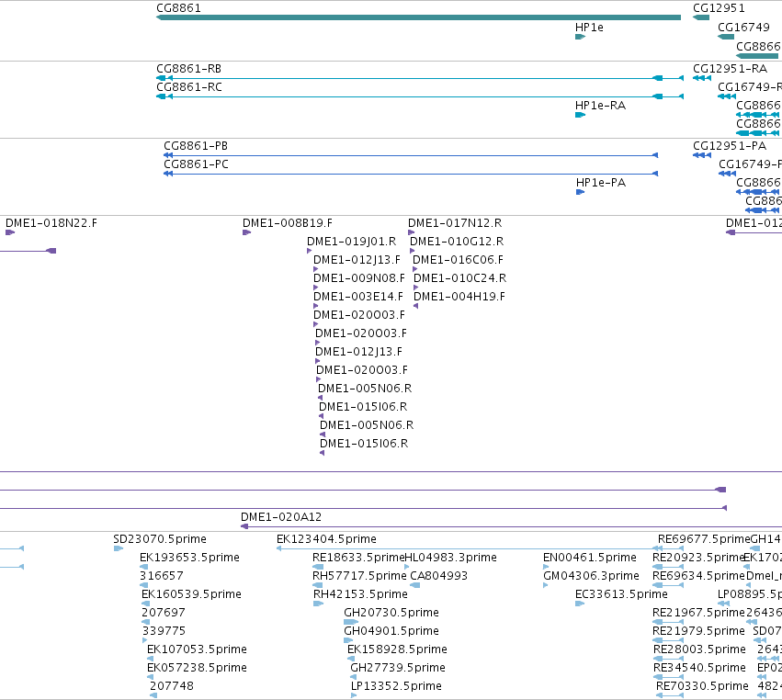Image resolution: width=782 pixels, height=700 pixels.
Task: Select DME1-010C24.R clone end
Action: pyautogui.click(x=416, y=288)
